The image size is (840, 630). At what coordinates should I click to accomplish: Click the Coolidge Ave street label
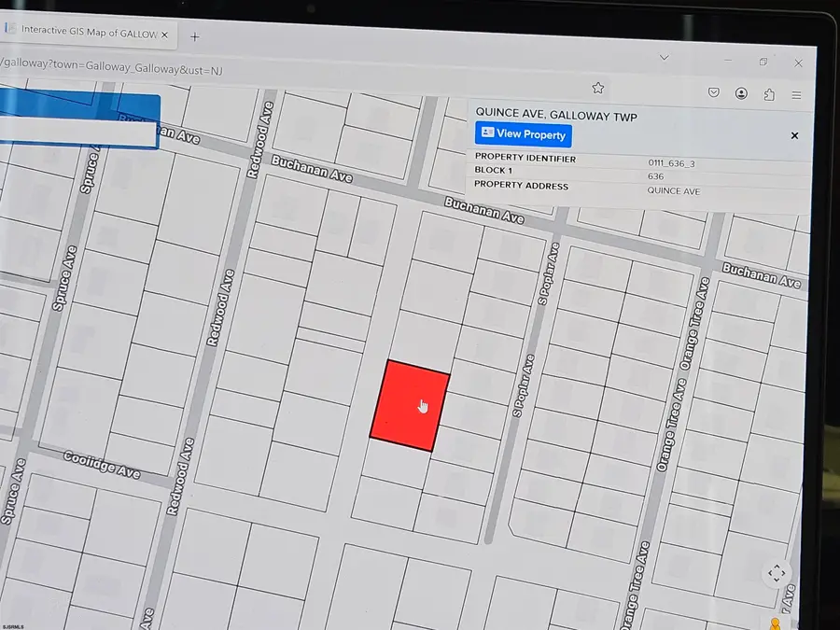click(x=102, y=465)
